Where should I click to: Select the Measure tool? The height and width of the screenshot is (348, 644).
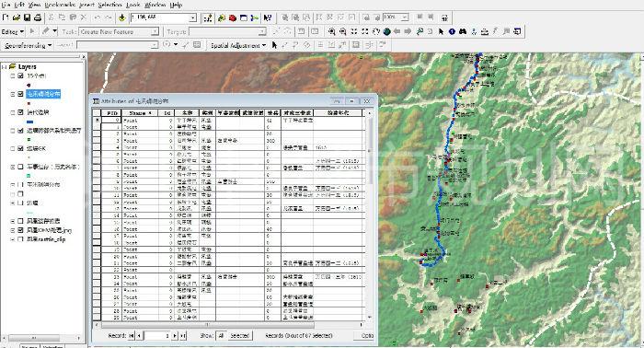(485, 31)
